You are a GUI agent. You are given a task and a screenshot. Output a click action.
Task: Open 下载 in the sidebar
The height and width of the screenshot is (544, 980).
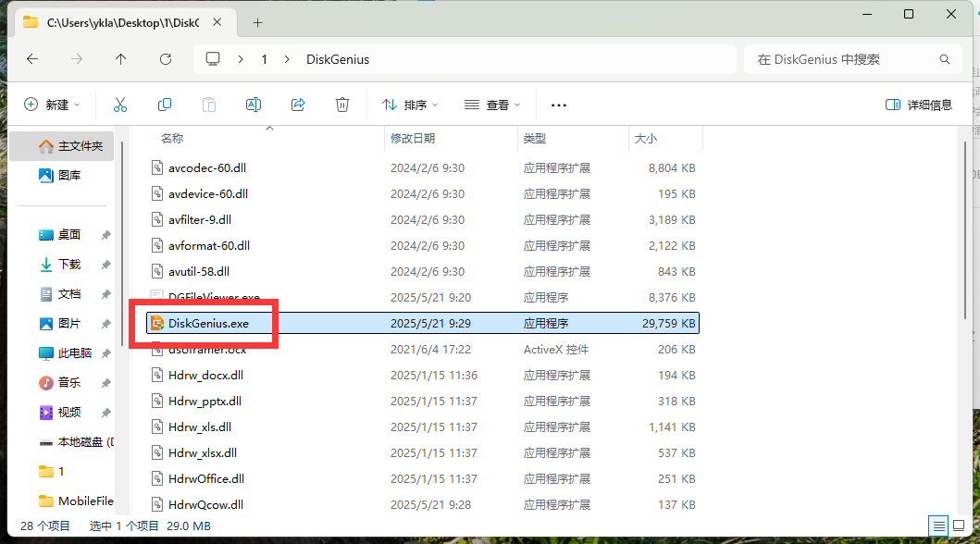[x=68, y=265]
